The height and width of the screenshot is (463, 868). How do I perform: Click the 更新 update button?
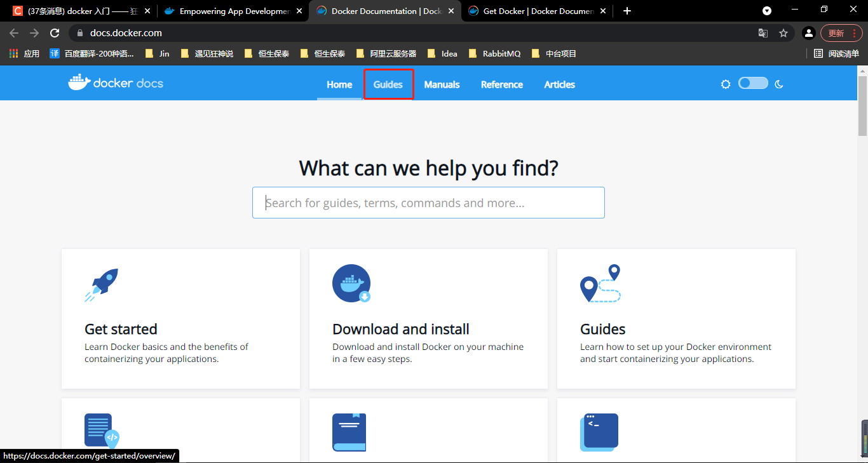point(841,33)
